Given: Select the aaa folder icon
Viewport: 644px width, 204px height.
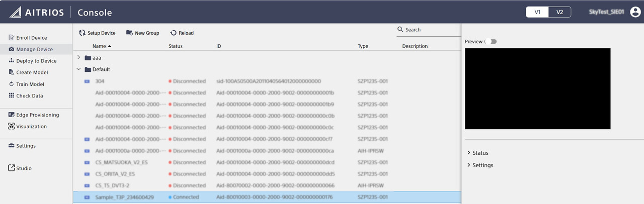Looking at the screenshot, I should point(88,58).
